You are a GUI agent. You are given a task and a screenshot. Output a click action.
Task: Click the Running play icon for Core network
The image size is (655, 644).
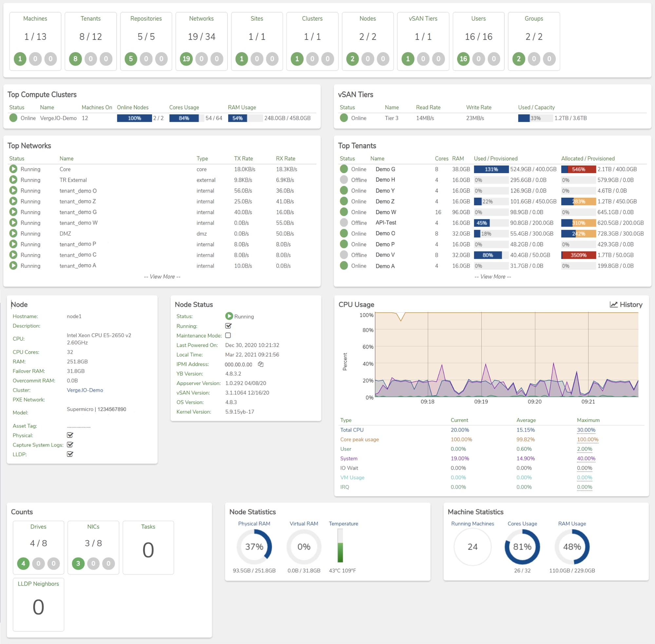(x=13, y=169)
